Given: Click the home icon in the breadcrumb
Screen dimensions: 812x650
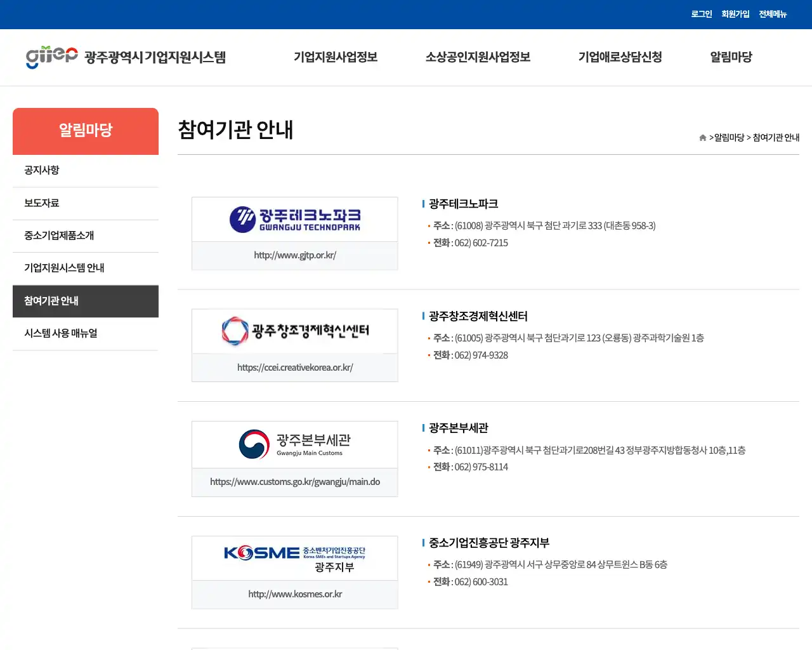Looking at the screenshot, I should tap(702, 137).
